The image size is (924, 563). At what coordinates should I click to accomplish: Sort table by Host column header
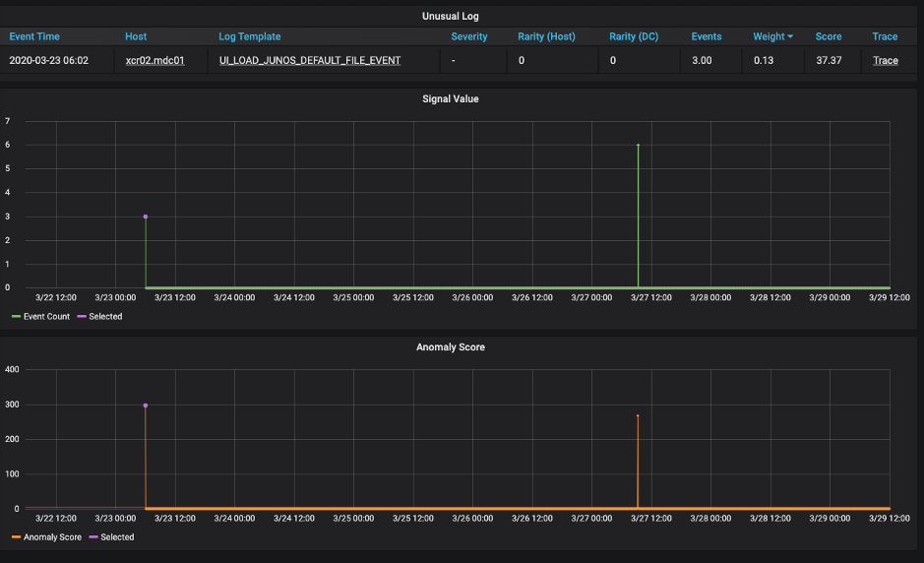[x=136, y=36]
